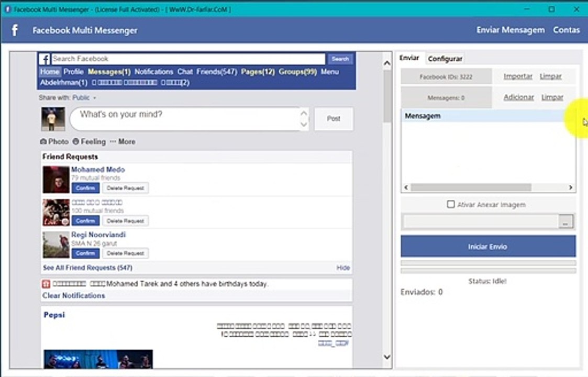The height and width of the screenshot is (377, 588).
Task: Open the Pepsi page link
Action: coord(54,315)
